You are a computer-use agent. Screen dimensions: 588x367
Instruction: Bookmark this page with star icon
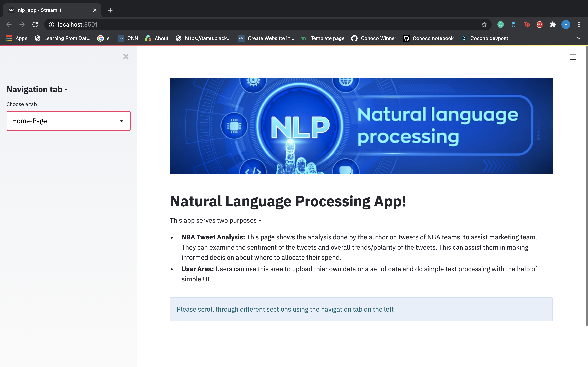pos(484,24)
